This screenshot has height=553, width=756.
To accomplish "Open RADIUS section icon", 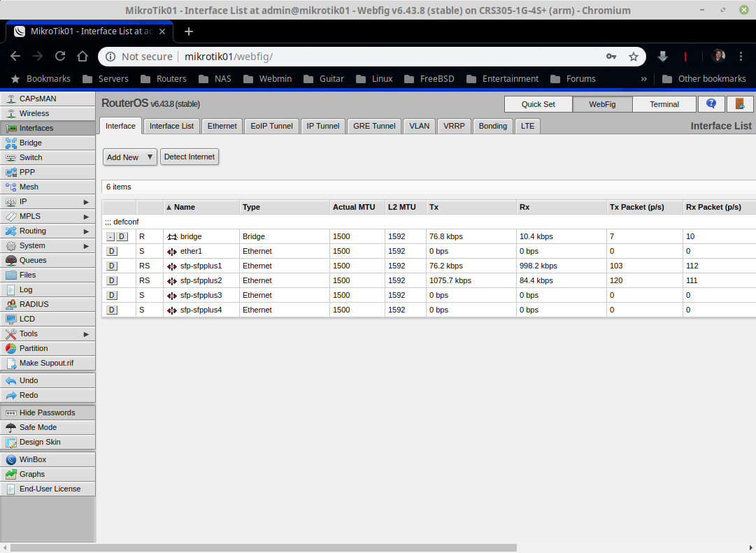I will pos(10,305).
